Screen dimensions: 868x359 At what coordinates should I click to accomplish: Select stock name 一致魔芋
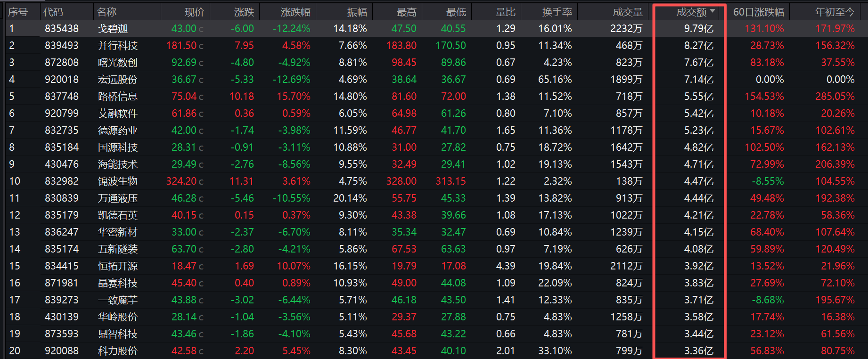tap(118, 300)
